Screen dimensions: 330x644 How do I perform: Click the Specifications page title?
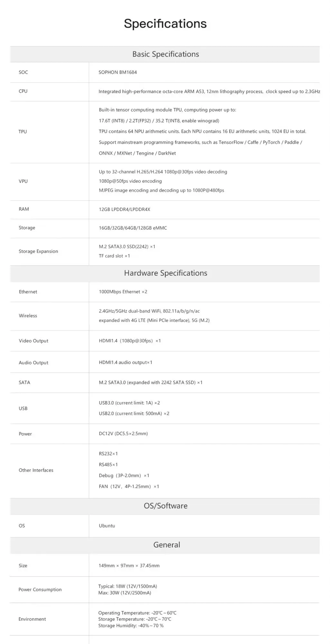pyautogui.click(x=165, y=24)
